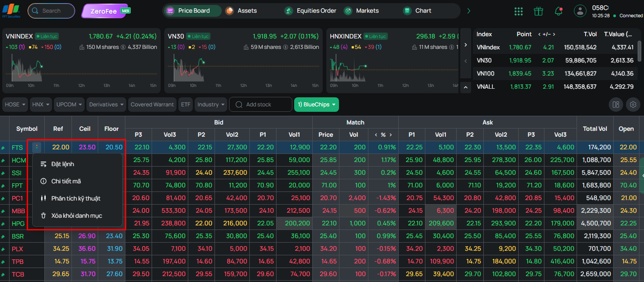Image resolution: width=644 pixels, height=282 pixels.
Task: Toggle the pin icon beside HCM row
Action: [4, 160]
